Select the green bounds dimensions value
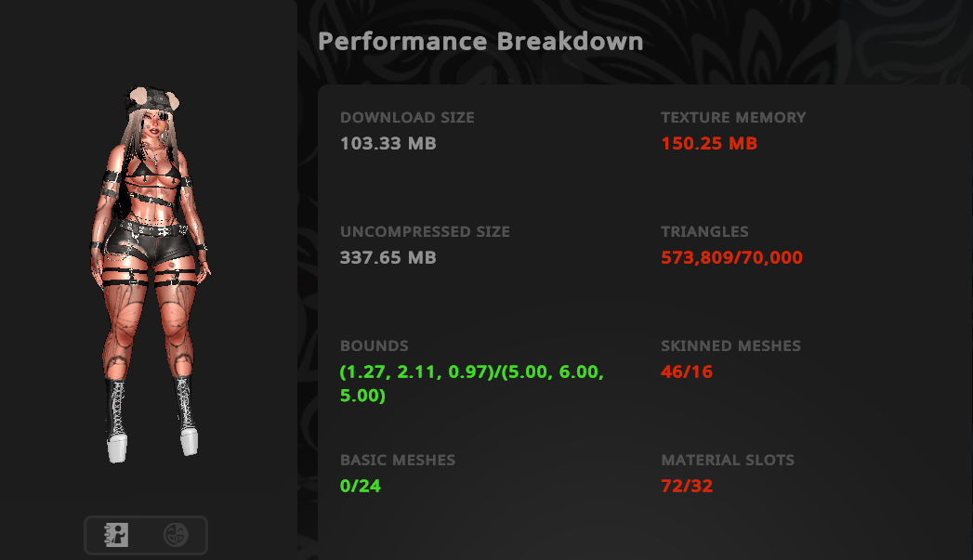This screenshot has width=973, height=560. tap(471, 384)
